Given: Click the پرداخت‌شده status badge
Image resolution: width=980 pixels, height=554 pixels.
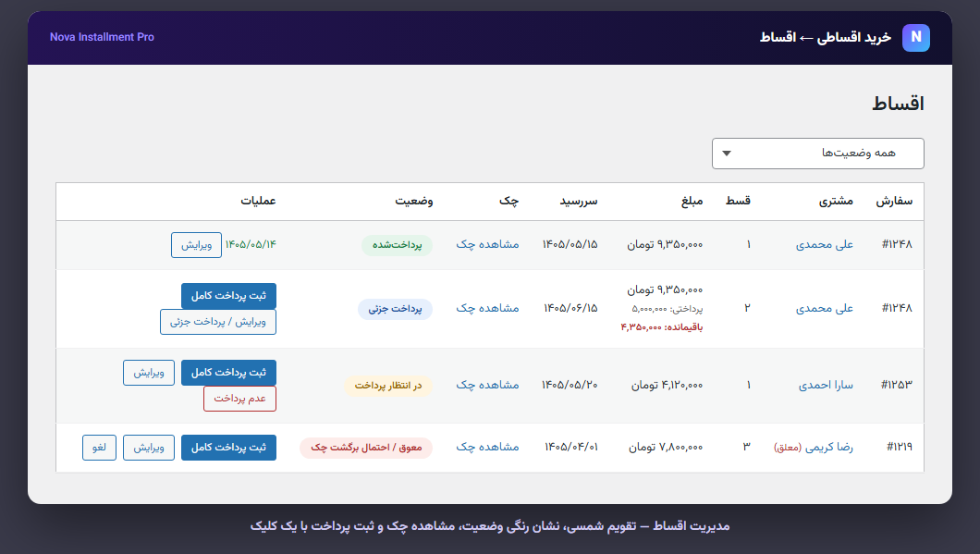Looking at the screenshot, I should [x=397, y=245].
